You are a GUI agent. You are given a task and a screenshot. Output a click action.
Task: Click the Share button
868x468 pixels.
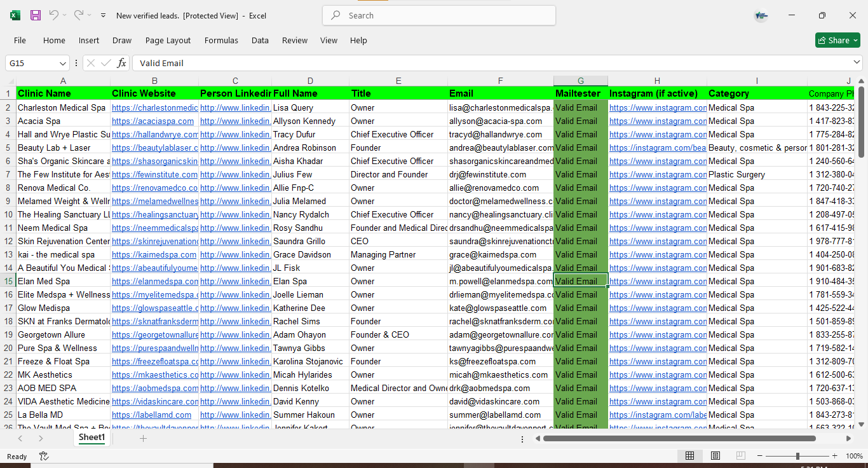pos(837,40)
